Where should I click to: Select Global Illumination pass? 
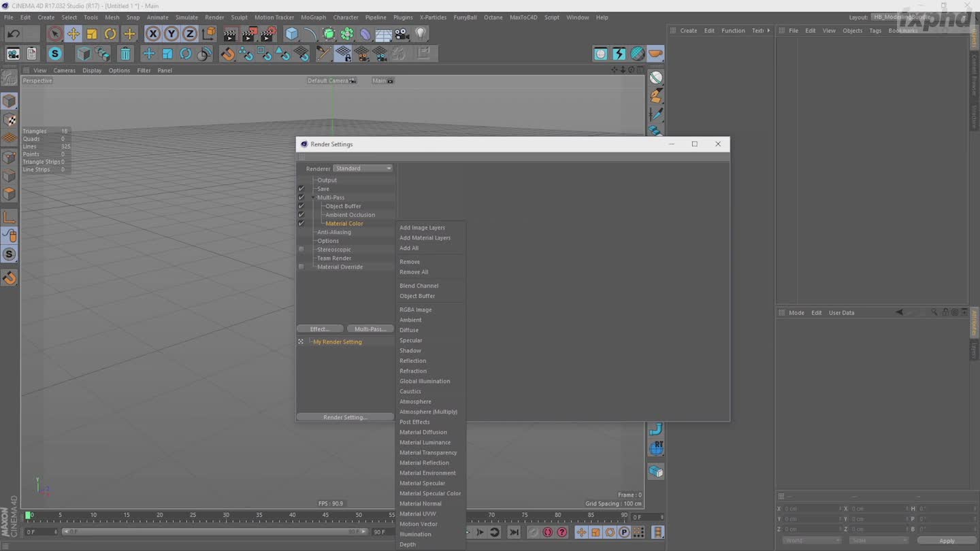(425, 381)
